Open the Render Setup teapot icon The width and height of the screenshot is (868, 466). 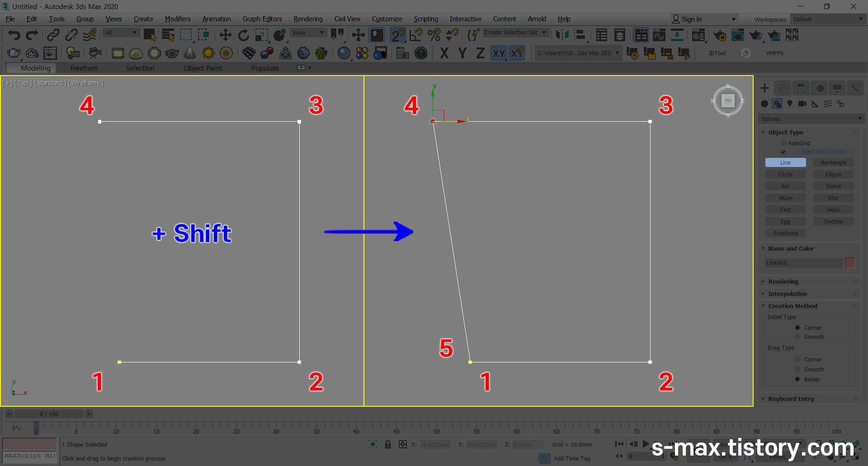point(720,35)
